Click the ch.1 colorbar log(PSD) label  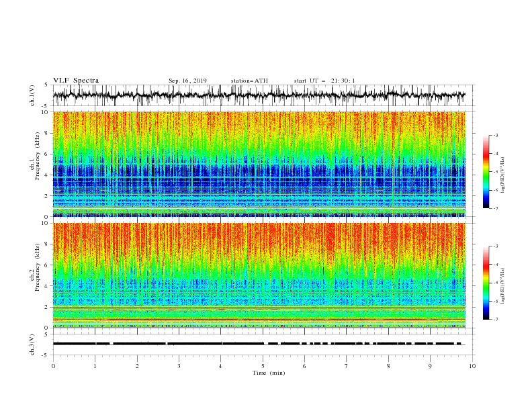(502, 175)
